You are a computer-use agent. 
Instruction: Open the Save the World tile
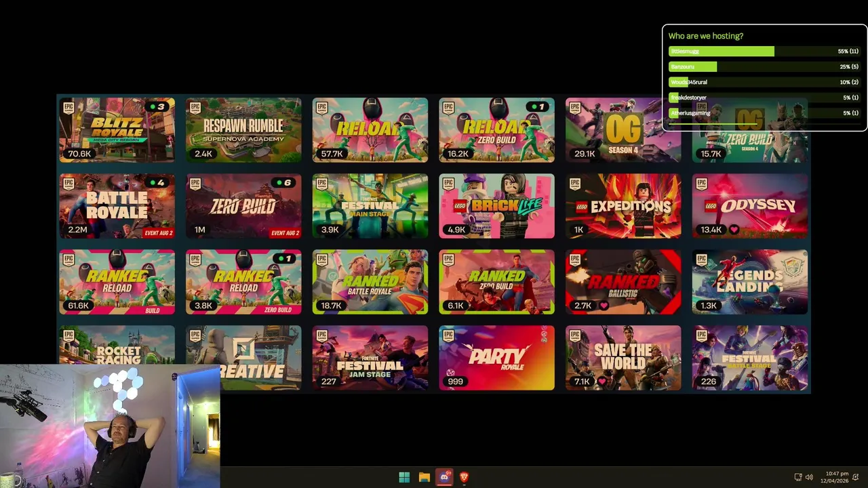point(623,358)
